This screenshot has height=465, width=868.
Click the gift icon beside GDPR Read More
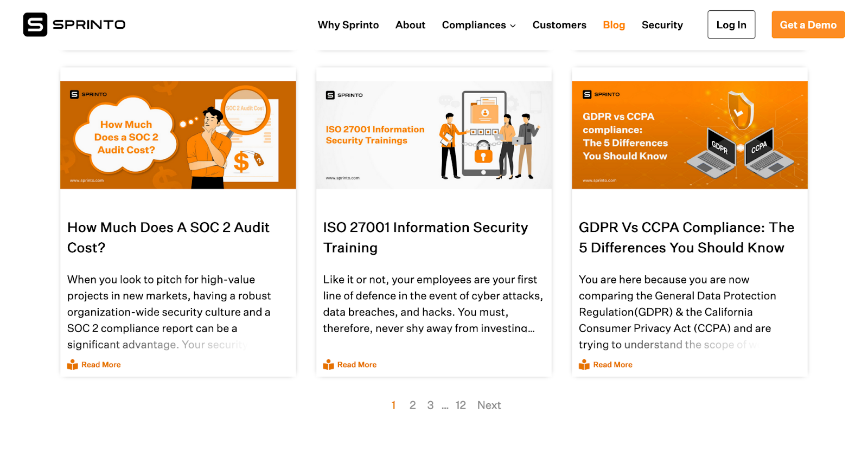pos(584,365)
